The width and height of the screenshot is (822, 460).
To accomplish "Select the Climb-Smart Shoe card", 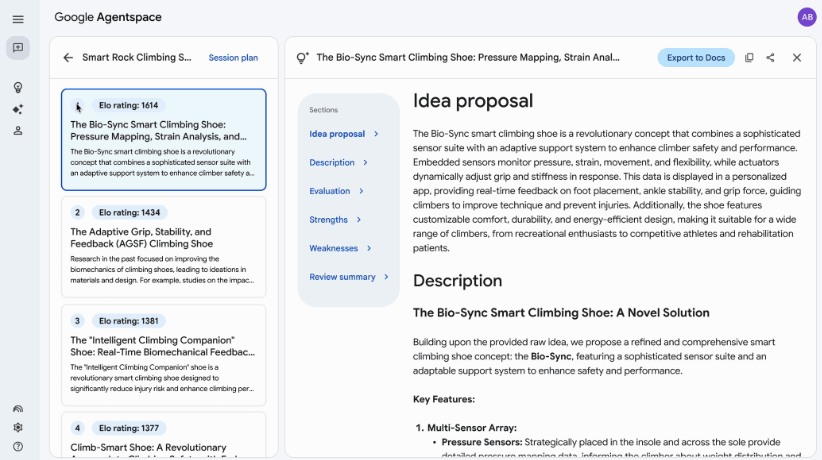I will point(164,435).
